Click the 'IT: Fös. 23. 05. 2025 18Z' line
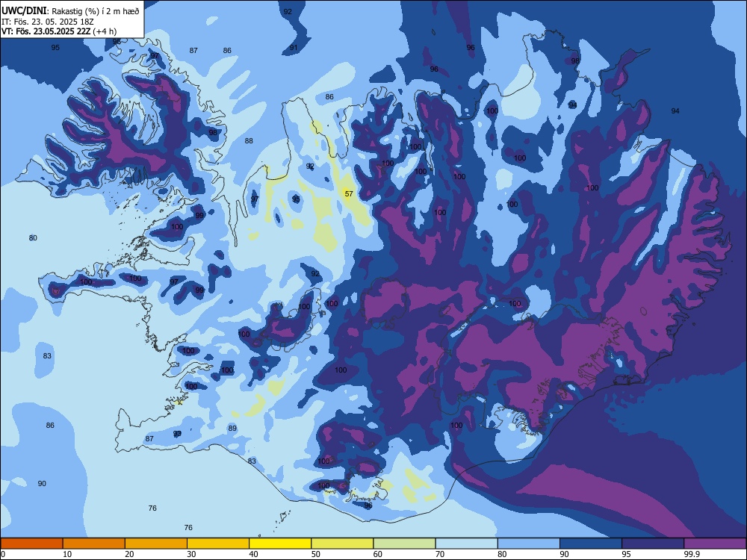 (x=48, y=22)
